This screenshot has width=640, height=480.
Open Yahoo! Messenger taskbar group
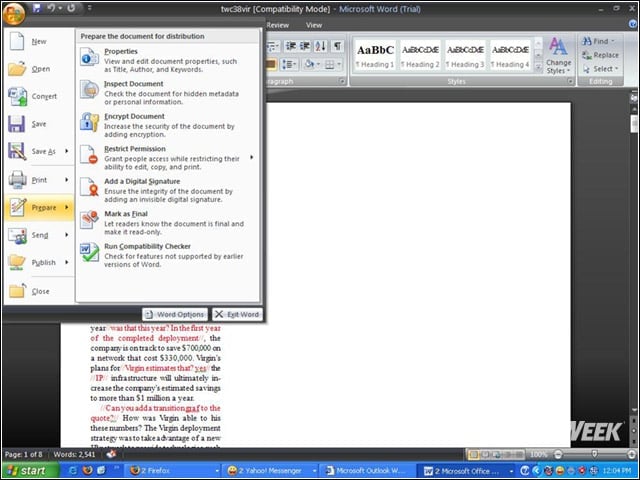[x=271, y=471]
